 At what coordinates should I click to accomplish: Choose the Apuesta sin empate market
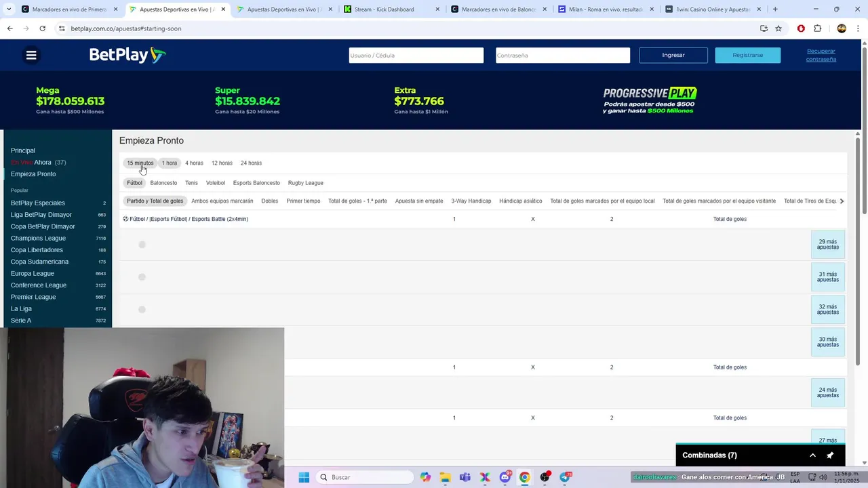(x=419, y=201)
